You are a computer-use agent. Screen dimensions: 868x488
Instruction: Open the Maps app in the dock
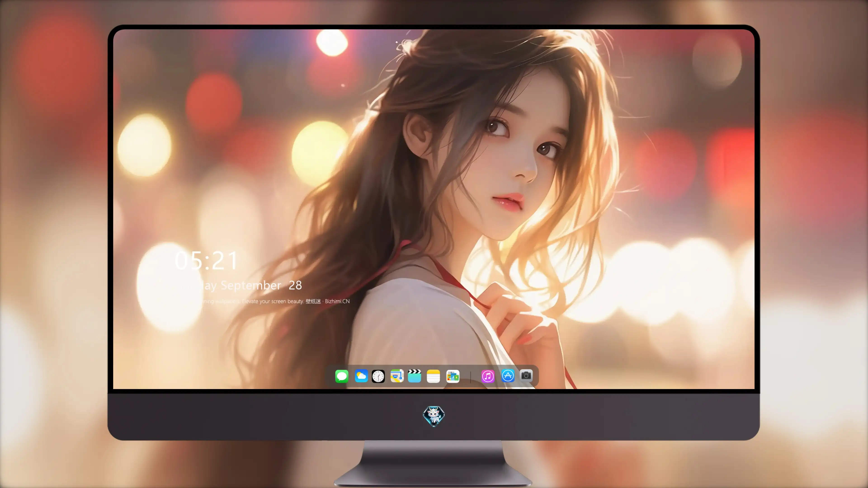(x=397, y=376)
